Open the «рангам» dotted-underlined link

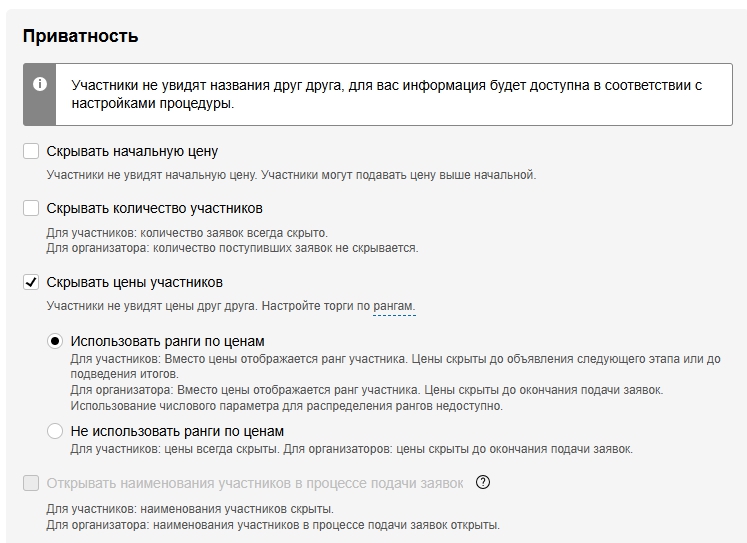point(393,305)
